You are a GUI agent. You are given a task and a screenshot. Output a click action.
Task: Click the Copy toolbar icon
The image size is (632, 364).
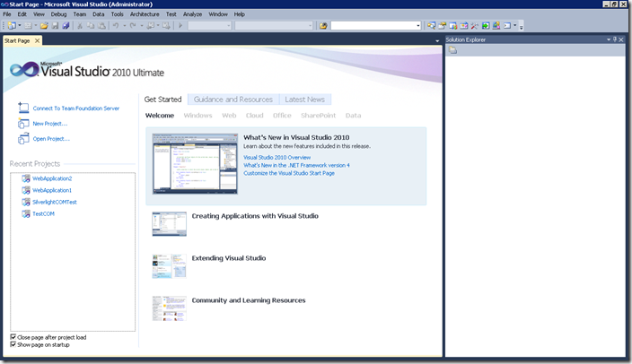91,26
